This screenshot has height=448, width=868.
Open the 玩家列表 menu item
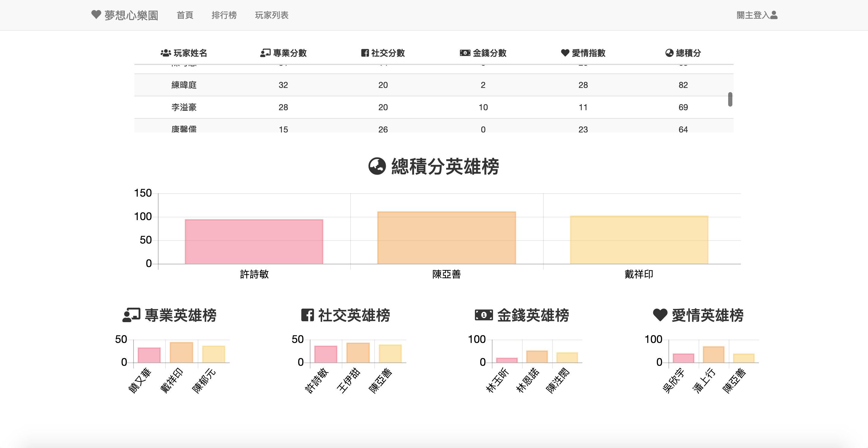pos(272,15)
